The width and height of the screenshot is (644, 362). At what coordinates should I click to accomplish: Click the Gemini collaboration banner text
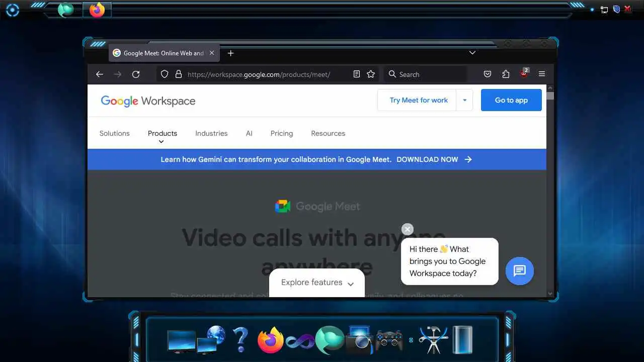click(276, 159)
